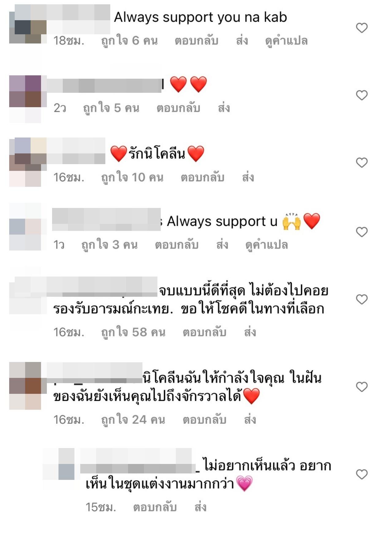Tap heart icon on two red hearts comment
The width and height of the screenshot is (392, 535).
(x=362, y=95)
